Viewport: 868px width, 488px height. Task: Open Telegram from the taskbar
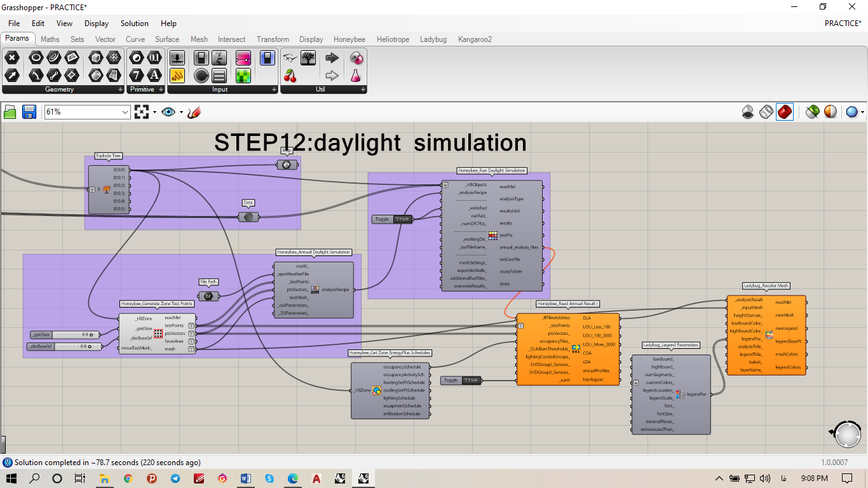tap(175, 478)
